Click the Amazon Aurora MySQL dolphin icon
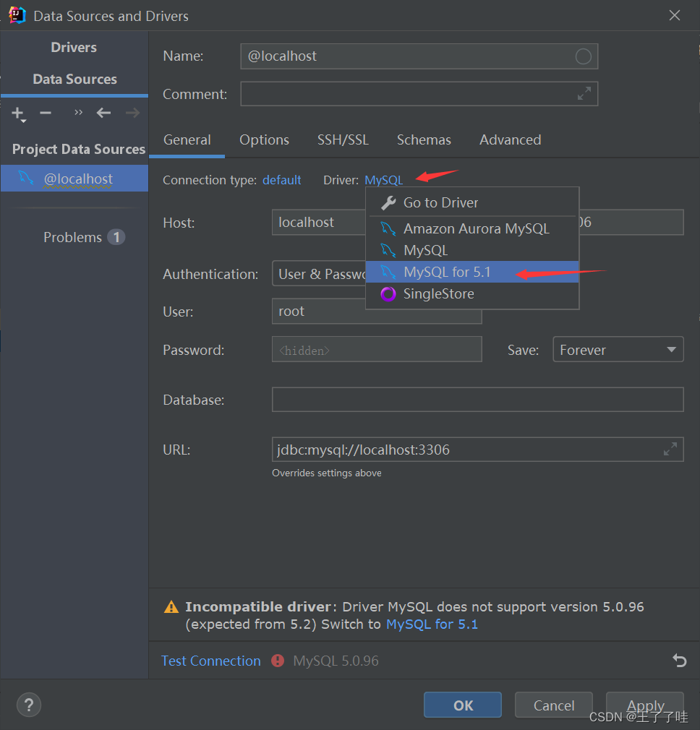Image resolution: width=700 pixels, height=730 pixels. 388,228
